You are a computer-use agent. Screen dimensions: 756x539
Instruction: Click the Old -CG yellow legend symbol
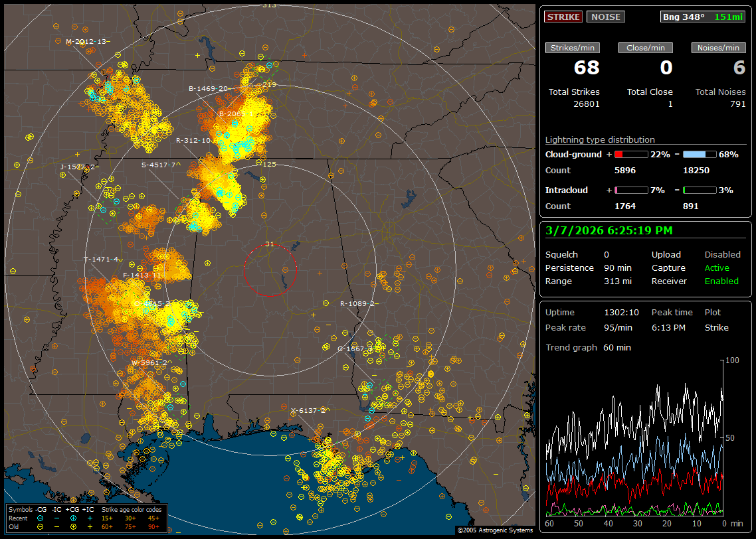41,526
